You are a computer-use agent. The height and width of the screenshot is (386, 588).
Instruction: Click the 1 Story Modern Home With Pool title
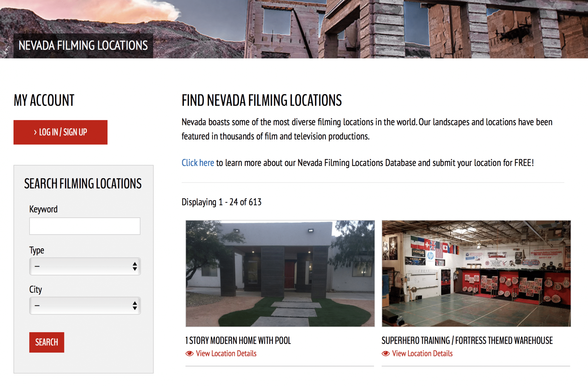point(238,340)
